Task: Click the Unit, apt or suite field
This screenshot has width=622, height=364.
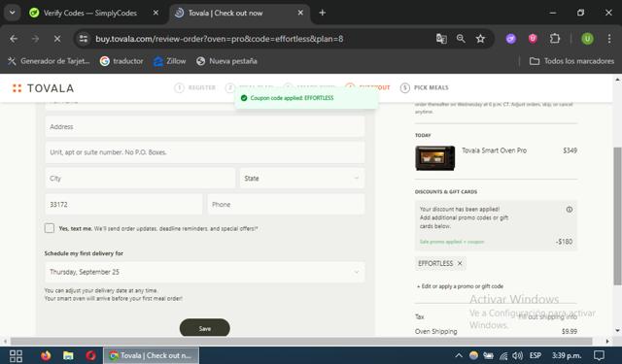Action: (x=205, y=152)
